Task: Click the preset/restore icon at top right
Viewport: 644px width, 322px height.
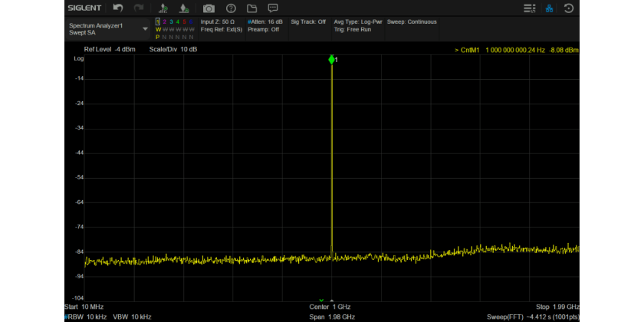Action: pos(569,8)
